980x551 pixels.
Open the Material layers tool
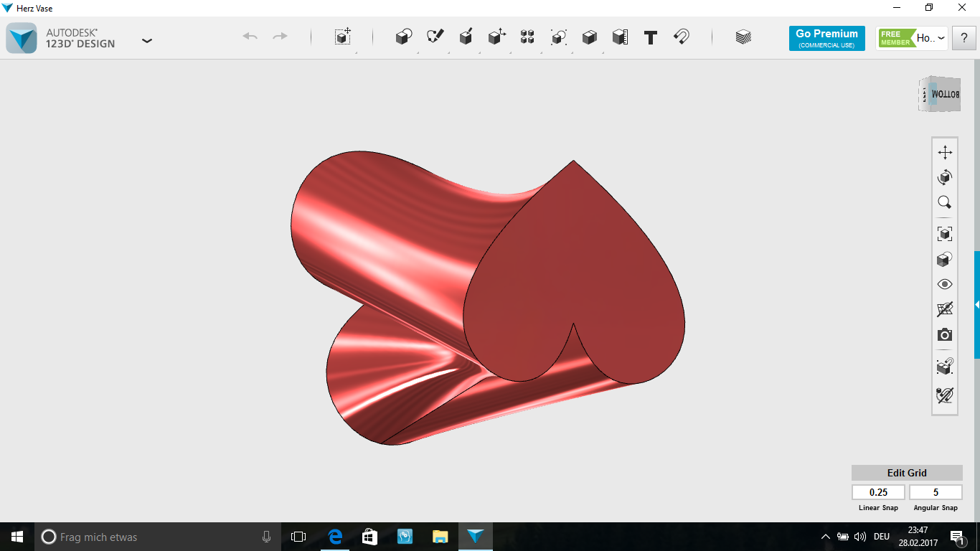(743, 37)
